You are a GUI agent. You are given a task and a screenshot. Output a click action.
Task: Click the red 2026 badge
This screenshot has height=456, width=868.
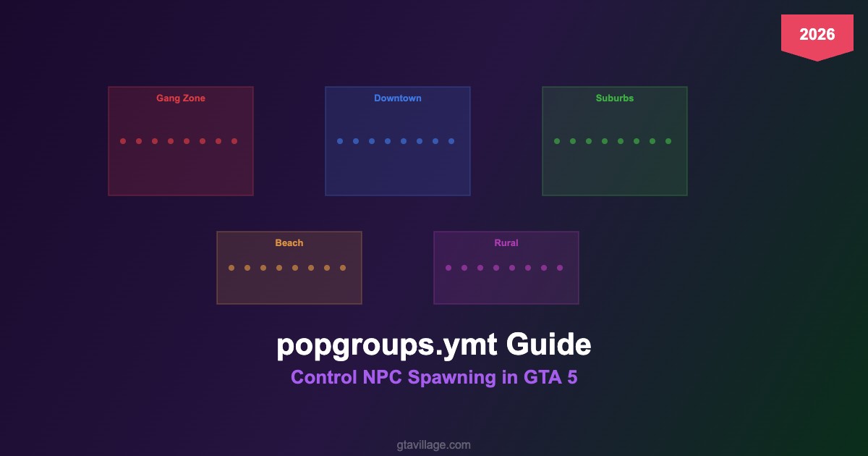[817, 35]
